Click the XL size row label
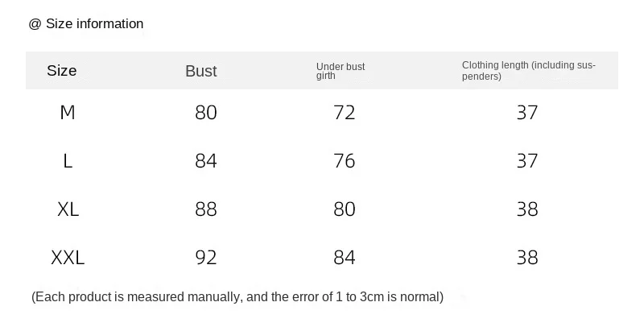The image size is (644, 327). click(x=68, y=209)
